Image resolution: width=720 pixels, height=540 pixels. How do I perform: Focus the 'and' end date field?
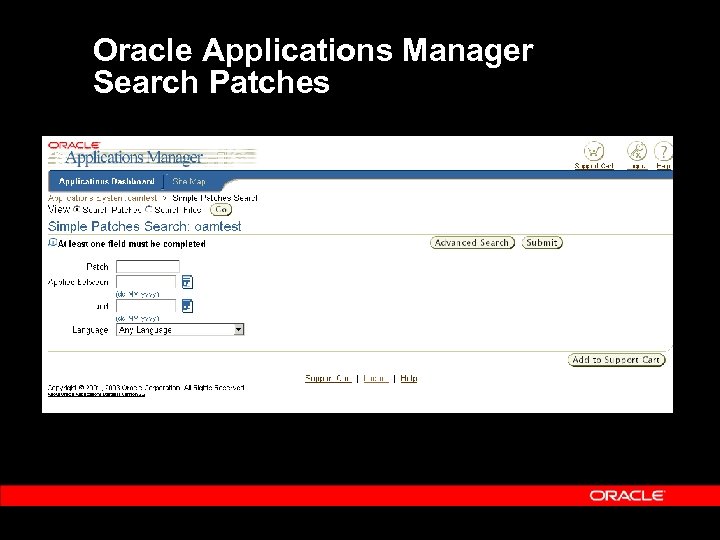[146, 306]
